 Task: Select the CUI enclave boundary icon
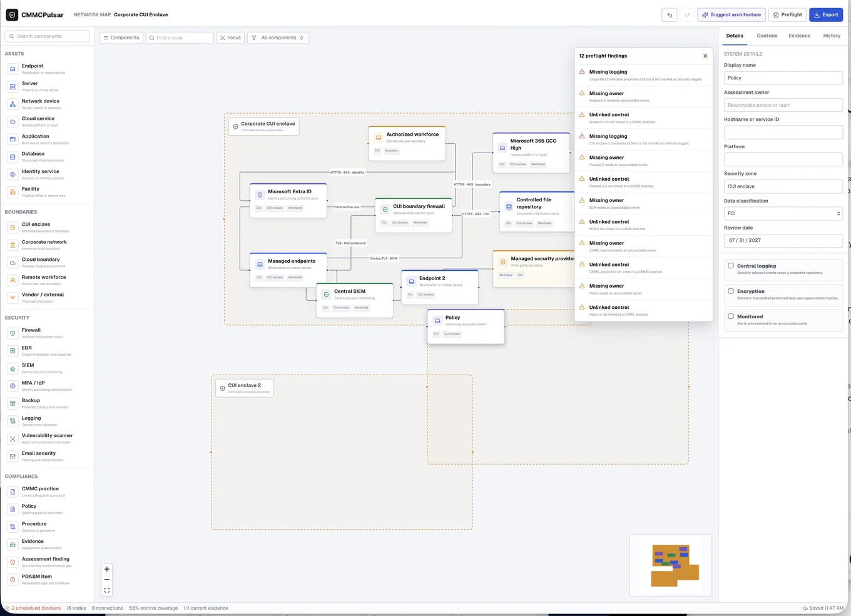(x=13, y=227)
